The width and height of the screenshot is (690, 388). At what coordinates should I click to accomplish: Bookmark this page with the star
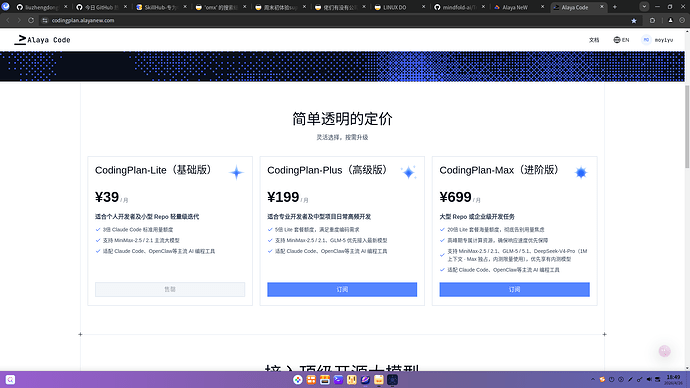point(634,20)
